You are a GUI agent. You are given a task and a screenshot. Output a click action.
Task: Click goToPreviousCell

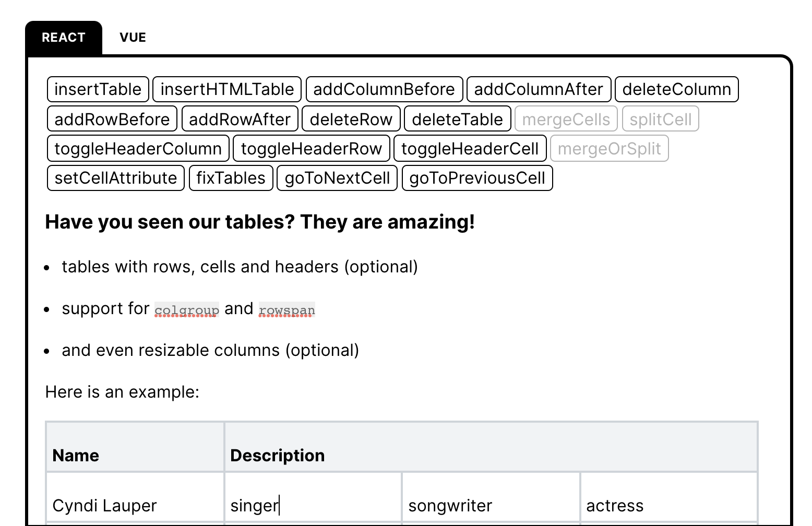[476, 178]
